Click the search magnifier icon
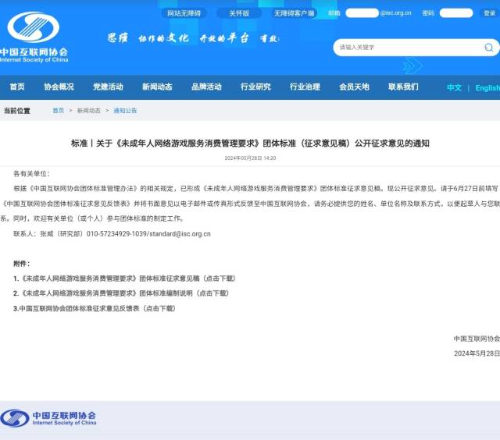The image size is (500, 440). pyautogui.click(x=489, y=48)
